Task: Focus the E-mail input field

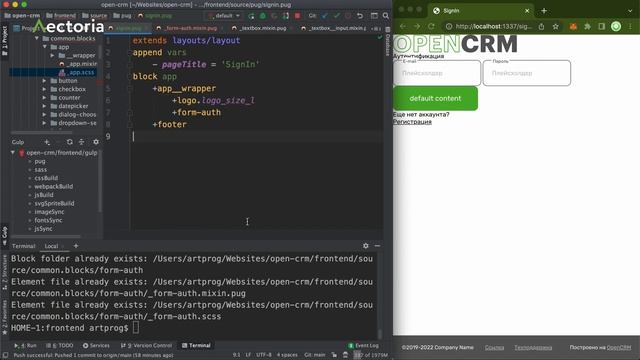Action: [437, 73]
